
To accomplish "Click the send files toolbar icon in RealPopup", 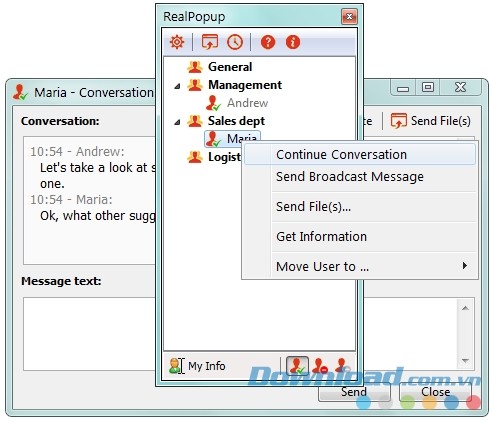I will point(210,42).
